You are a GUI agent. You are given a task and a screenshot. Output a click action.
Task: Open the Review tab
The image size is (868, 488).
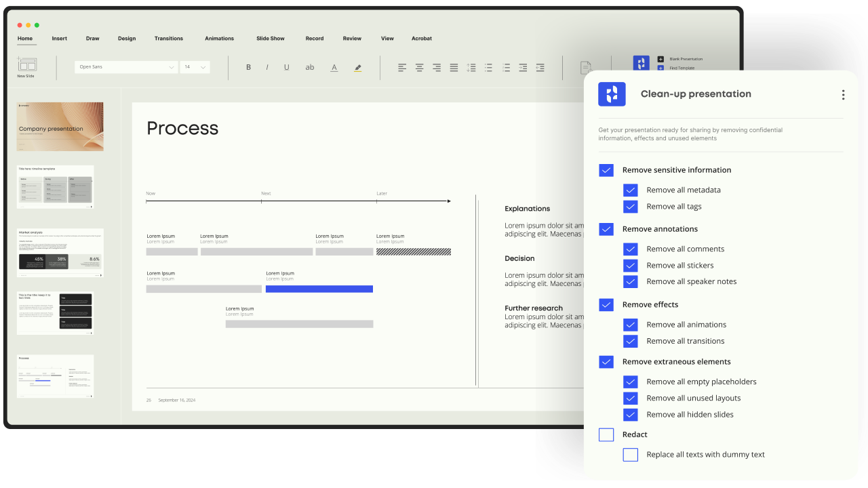pyautogui.click(x=352, y=39)
